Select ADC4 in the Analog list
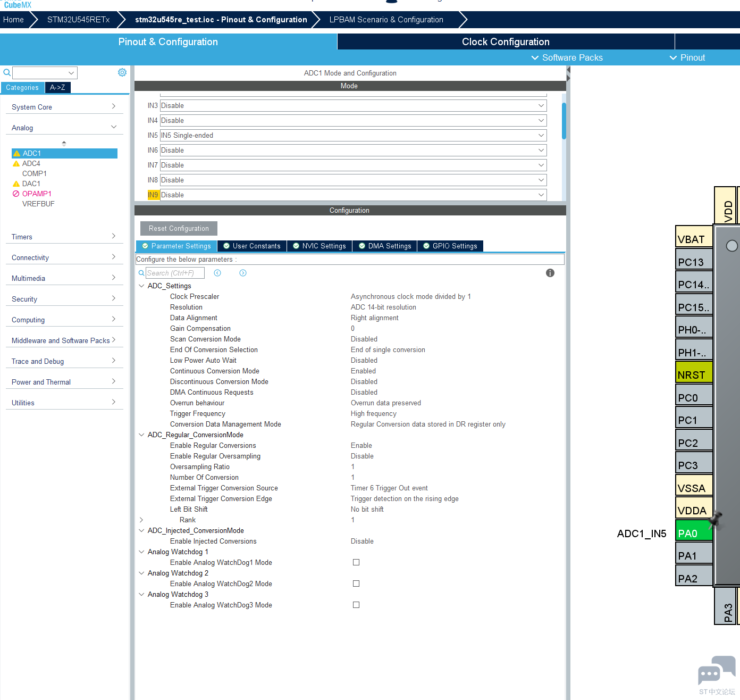Viewport: 740px width, 700px height. [x=31, y=164]
